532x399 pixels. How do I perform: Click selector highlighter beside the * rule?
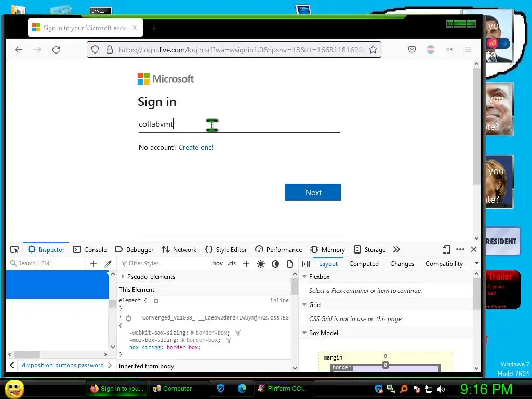click(x=129, y=318)
